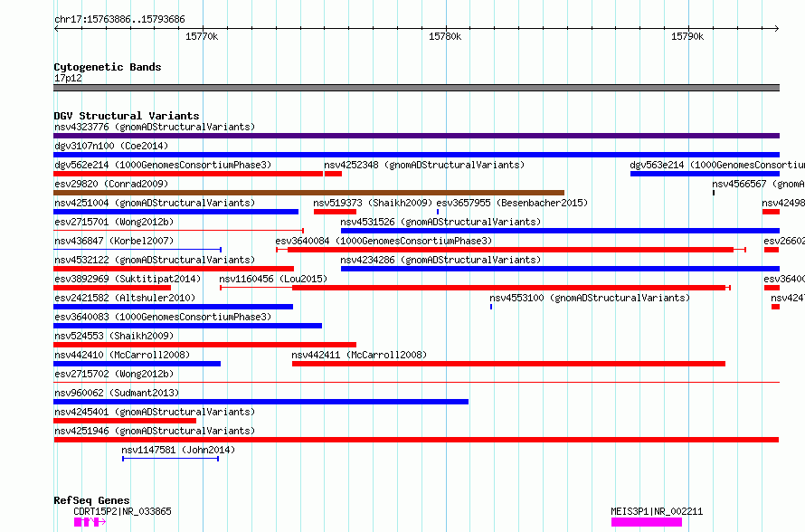This screenshot has height=532, width=805.
Task: Click the nsv4245401 red variant bar
Action: click(x=125, y=421)
